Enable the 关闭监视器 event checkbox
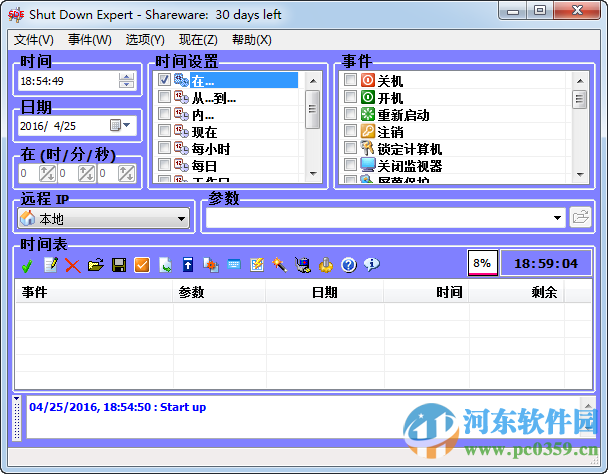608x474 pixels. 350,164
